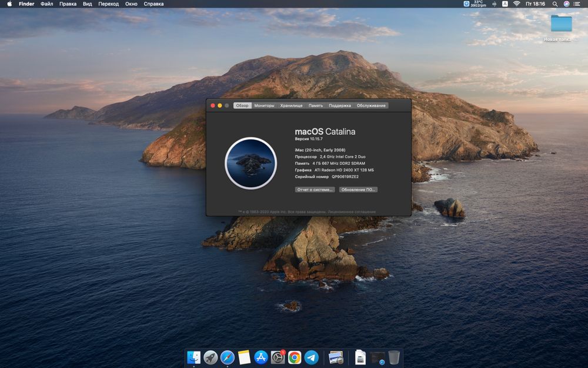Click the 33°C 3902rpm temperature readout

click(479, 4)
